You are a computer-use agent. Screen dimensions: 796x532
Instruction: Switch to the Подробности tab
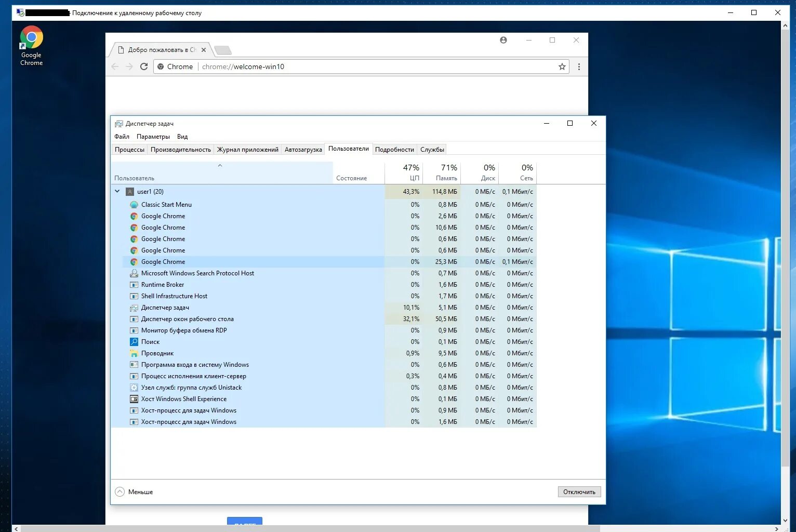(x=394, y=150)
